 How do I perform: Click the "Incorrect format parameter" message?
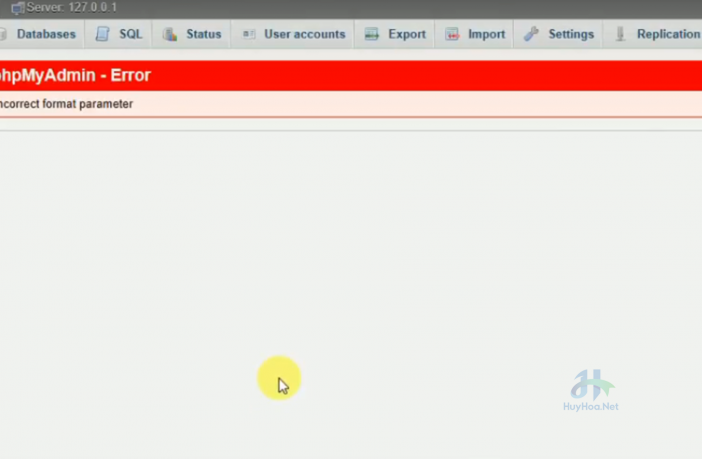tap(65, 104)
